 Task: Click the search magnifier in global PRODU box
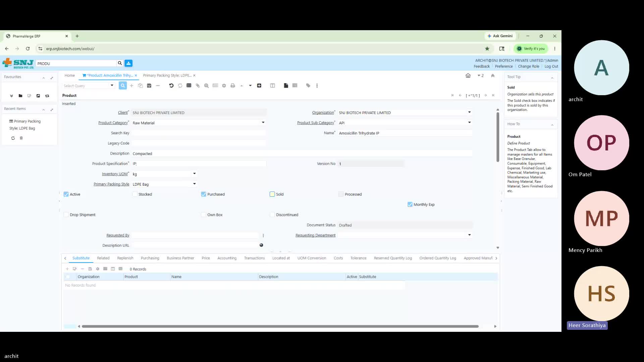point(120,63)
